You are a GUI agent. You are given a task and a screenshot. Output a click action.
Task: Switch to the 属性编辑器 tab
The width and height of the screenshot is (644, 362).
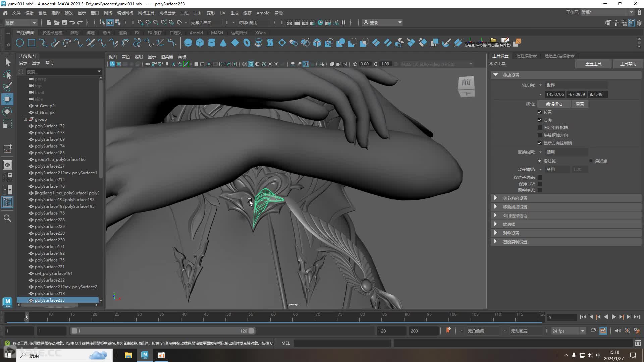pos(526,56)
